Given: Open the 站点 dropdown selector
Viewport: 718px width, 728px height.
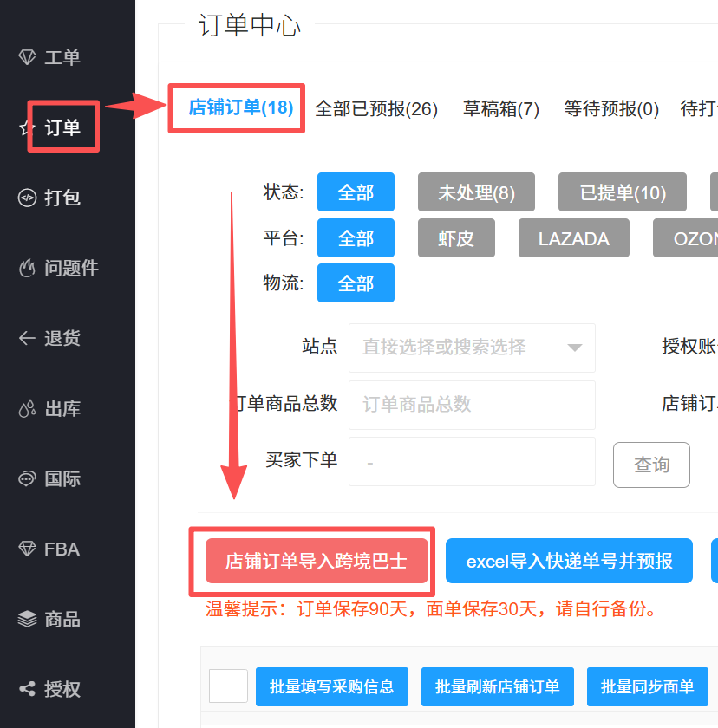Looking at the screenshot, I should click(460, 348).
